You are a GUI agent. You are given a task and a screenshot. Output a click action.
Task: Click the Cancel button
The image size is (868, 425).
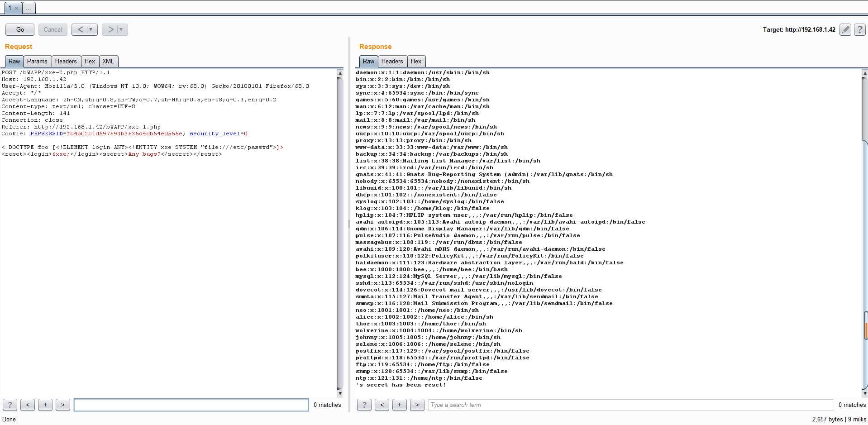[x=53, y=29]
